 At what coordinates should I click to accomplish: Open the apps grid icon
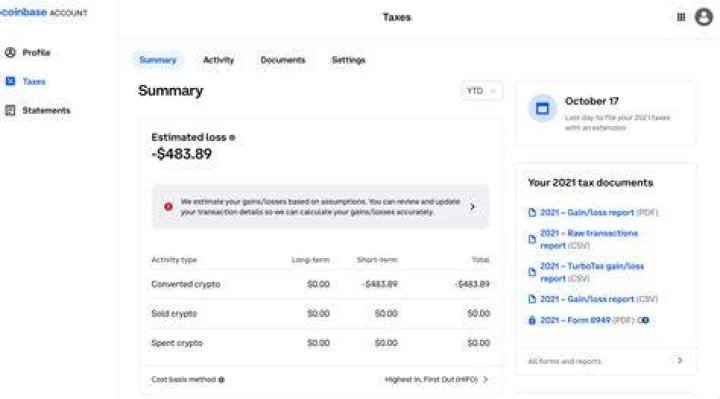[x=681, y=17]
